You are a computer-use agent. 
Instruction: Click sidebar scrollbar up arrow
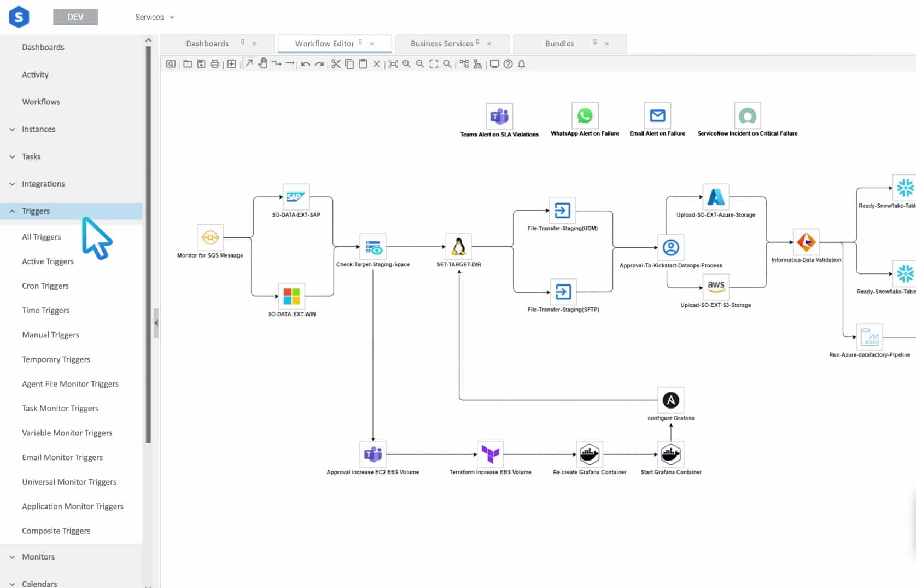(x=148, y=40)
